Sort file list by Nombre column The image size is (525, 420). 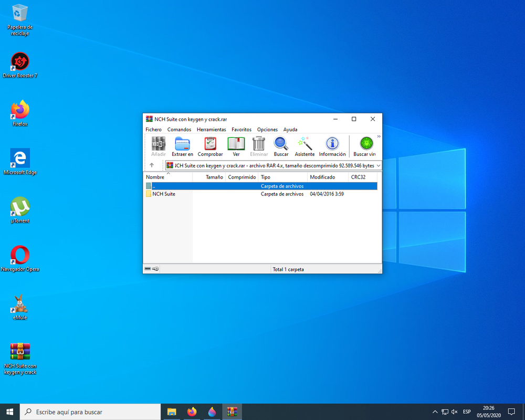tap(168, 177)
